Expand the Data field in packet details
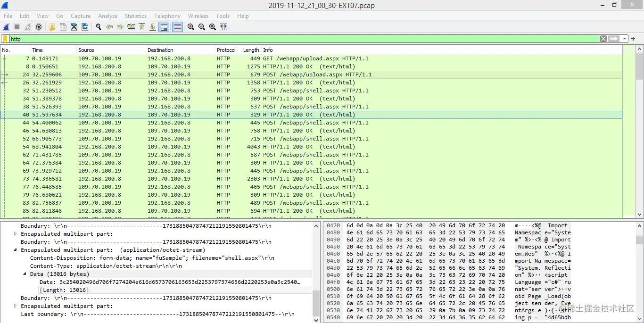 [x=25, y=273]
